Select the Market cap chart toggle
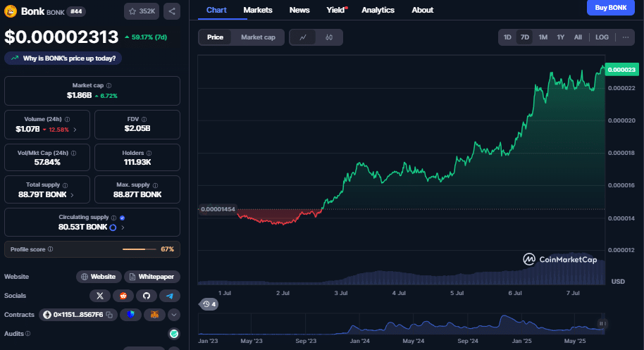The image size is (644, 350). [258, 37]
